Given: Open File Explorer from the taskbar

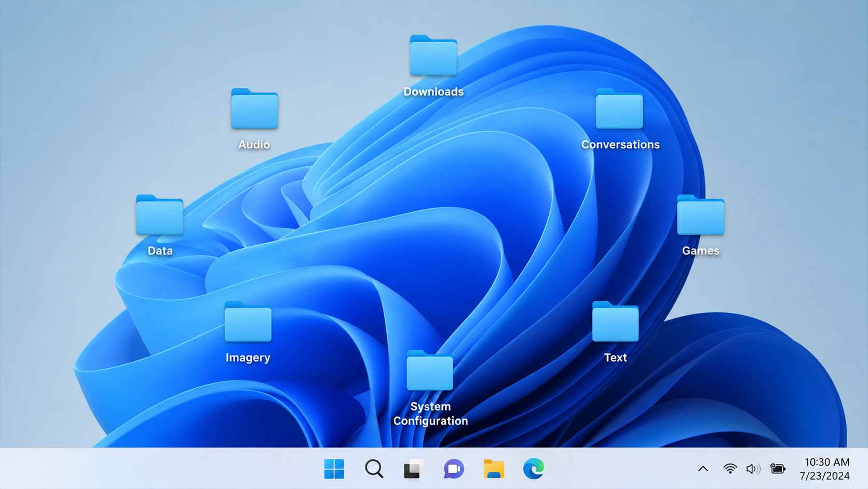Looking at the screenshot, I should point(494,469).
